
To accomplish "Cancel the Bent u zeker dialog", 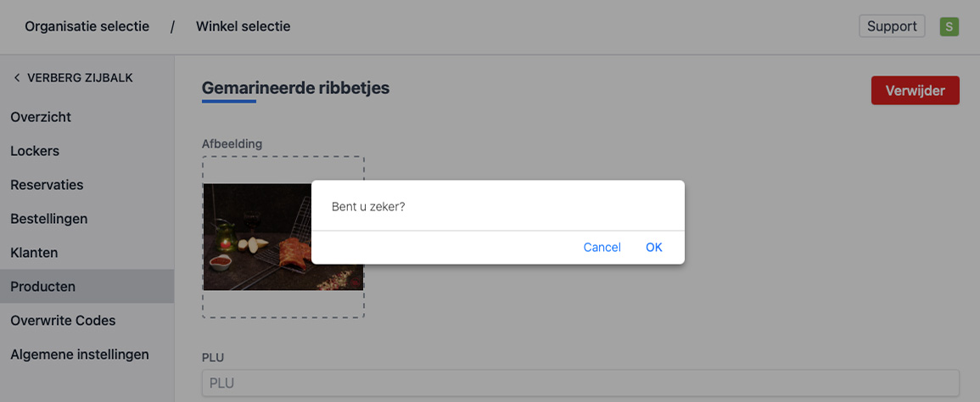I will tap(602, 248).
